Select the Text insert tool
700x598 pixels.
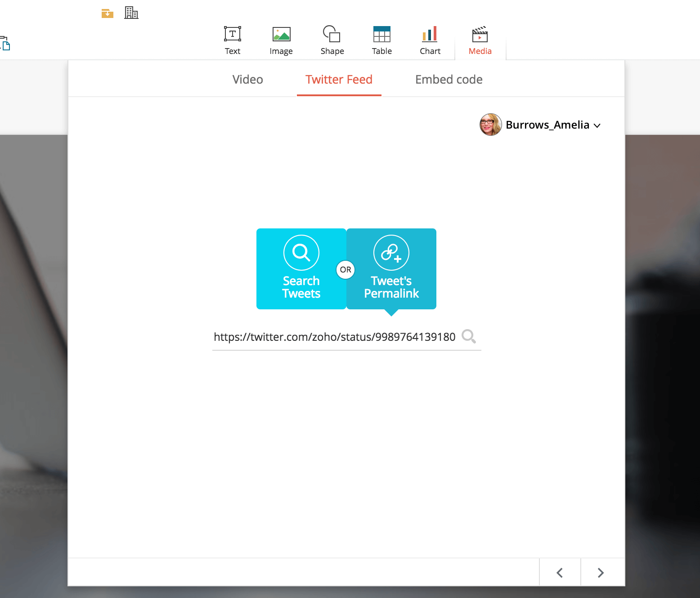(233, 40)
